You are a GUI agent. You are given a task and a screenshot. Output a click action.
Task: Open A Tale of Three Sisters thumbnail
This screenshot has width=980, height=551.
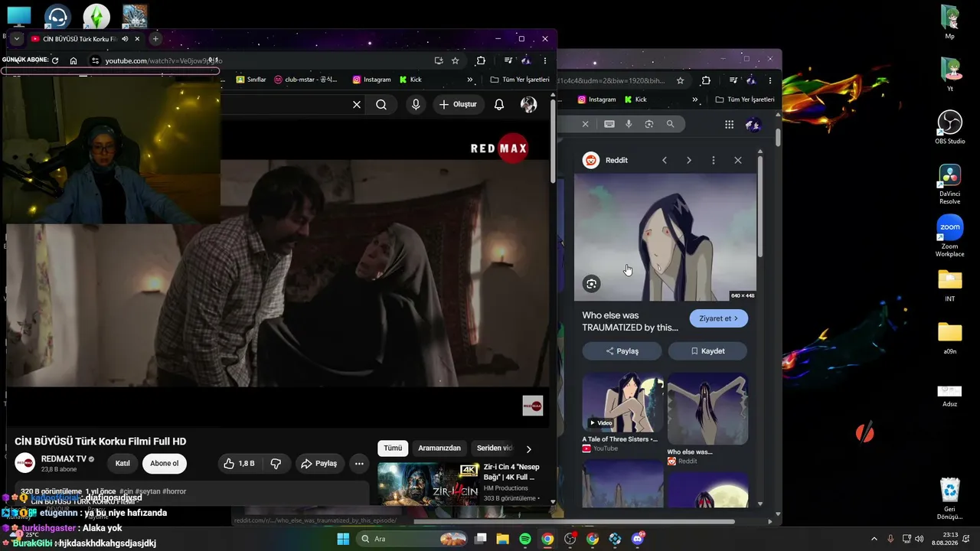(x=622, y=403)
